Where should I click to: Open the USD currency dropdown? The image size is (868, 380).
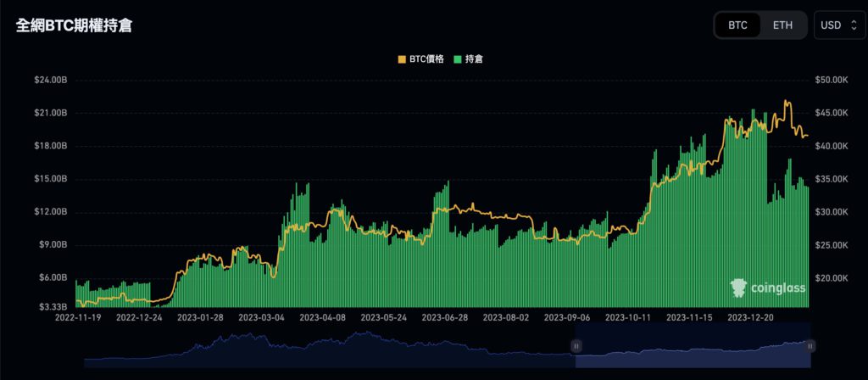point(836,25)
